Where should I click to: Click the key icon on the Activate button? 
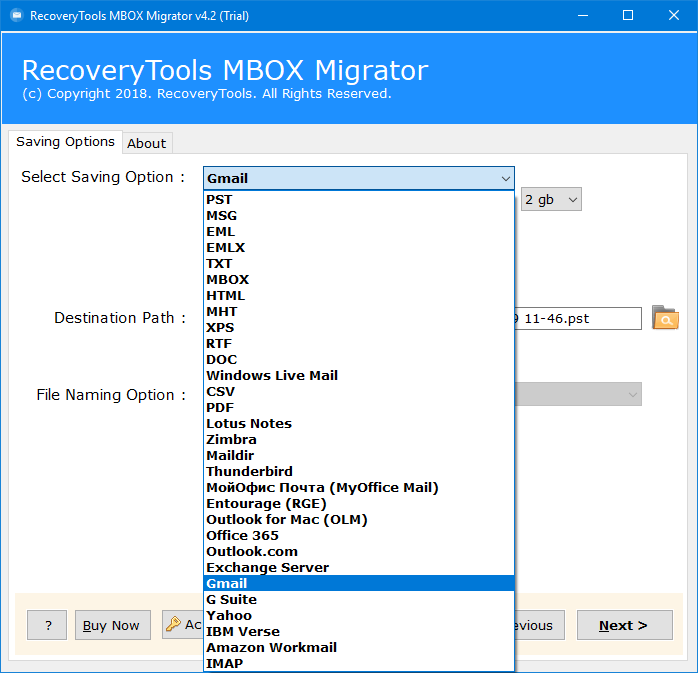173,624
